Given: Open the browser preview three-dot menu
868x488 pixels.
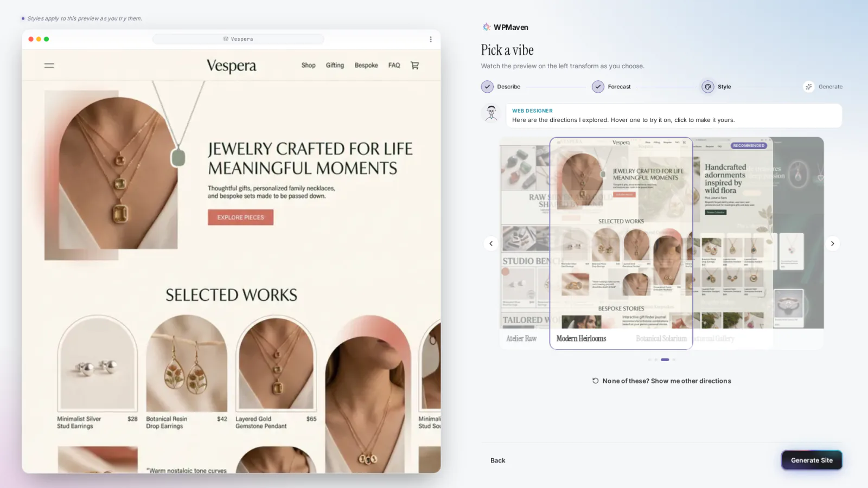Looking at the screenshot, I should (x=431, y=39).
